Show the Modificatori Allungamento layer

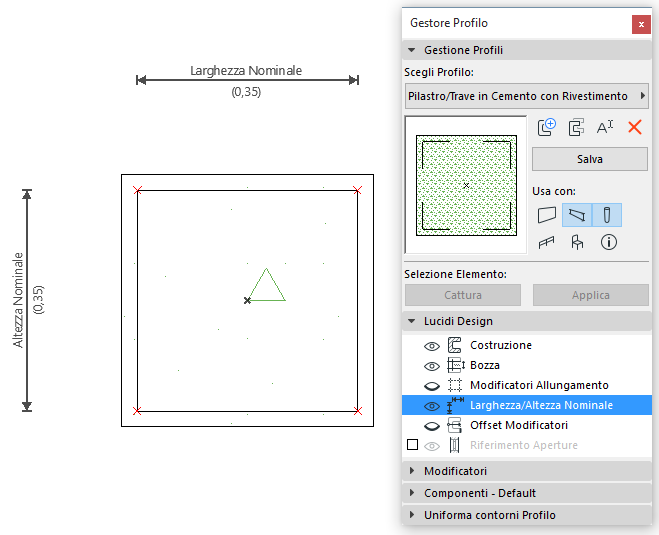coord(432,386)
